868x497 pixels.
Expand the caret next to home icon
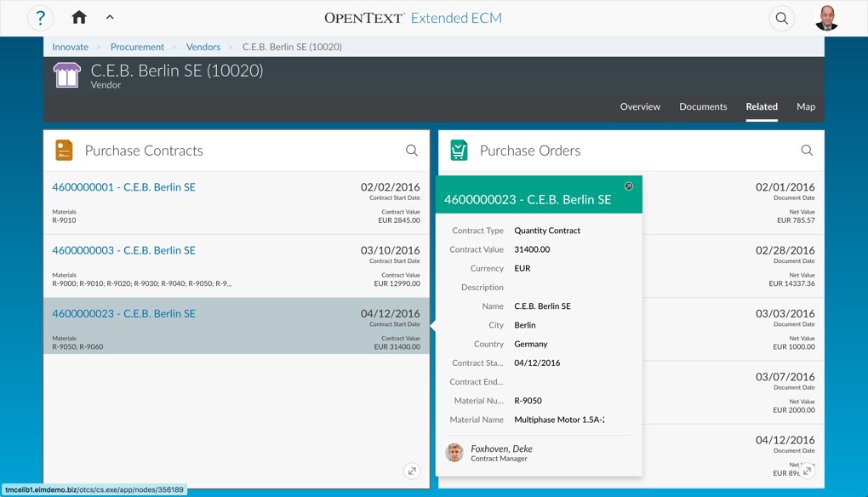[x=110, y=17]
